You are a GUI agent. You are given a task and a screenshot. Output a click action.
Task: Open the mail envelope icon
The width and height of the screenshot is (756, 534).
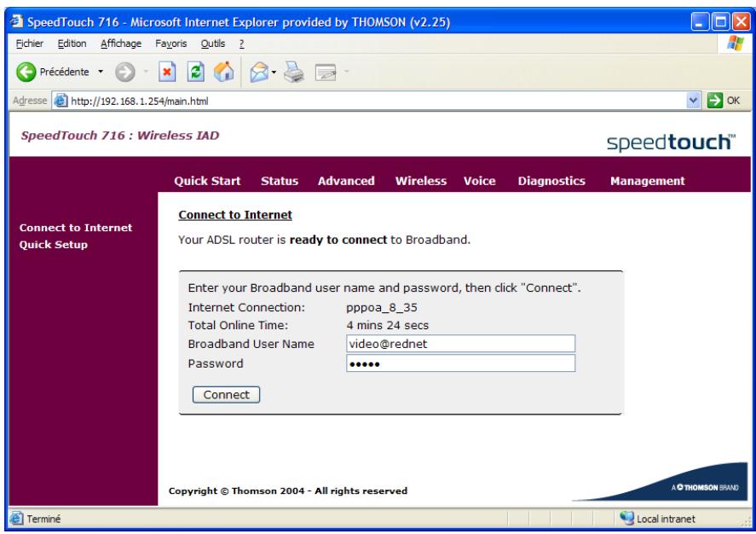click(x=259, y=73)
